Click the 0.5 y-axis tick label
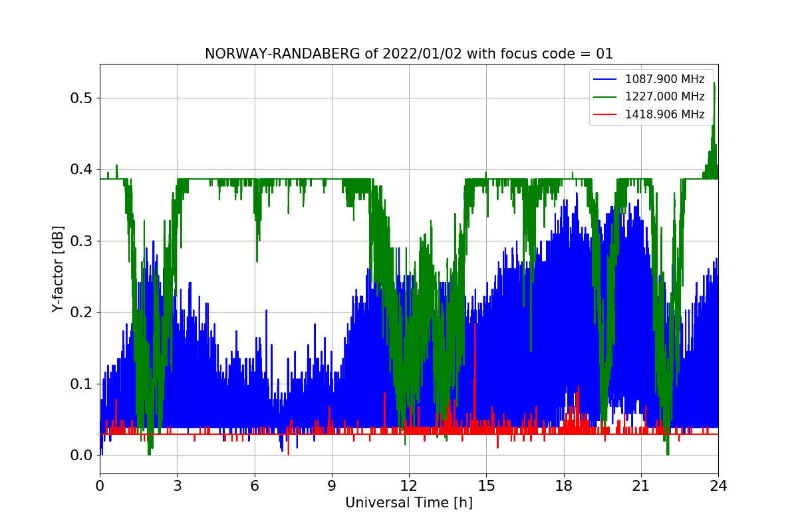The width and height of the screenshot is (798, 532). point(82,98)
